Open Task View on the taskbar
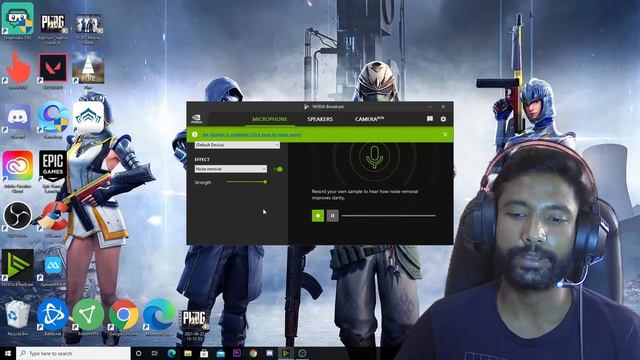640x360 pixels. coord(155,353)
